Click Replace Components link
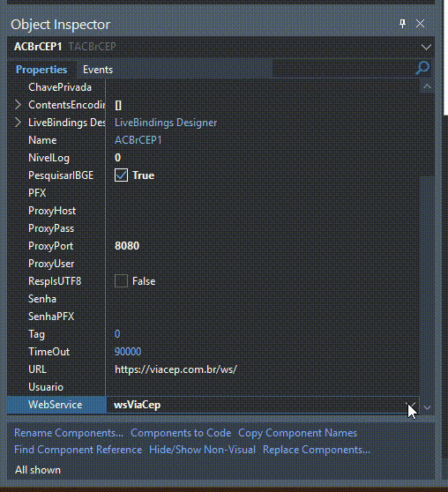The image size is (448, 492). click(x=317, y=450)
